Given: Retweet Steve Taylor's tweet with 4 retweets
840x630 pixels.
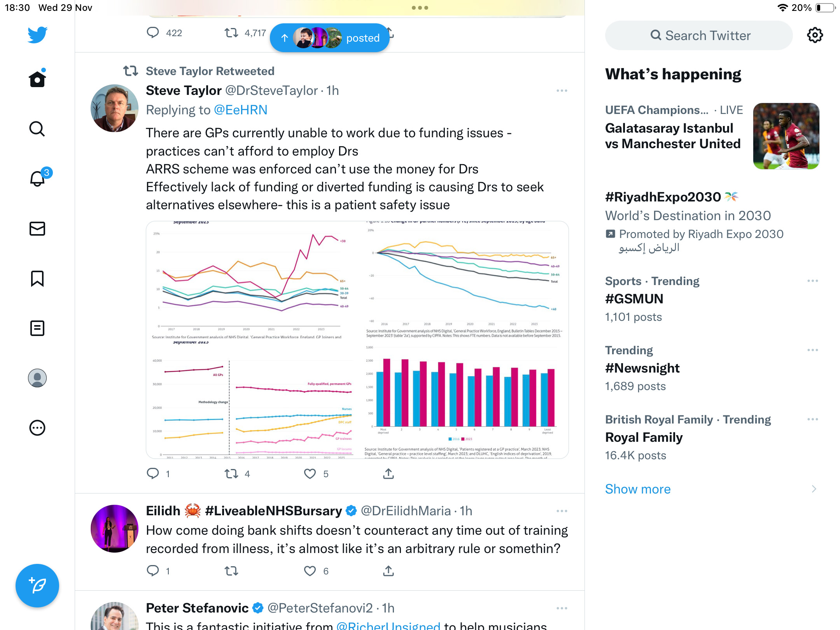Looking at the screenshot, I should click(231, 474).
